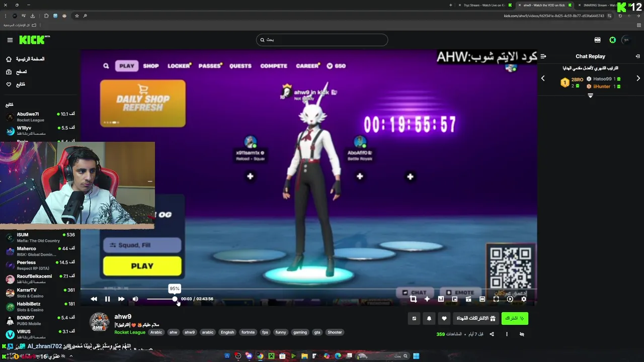Screen dimensions: 644x362
Task: Go to next gifters leaderboard page
Action: point(638,78)
